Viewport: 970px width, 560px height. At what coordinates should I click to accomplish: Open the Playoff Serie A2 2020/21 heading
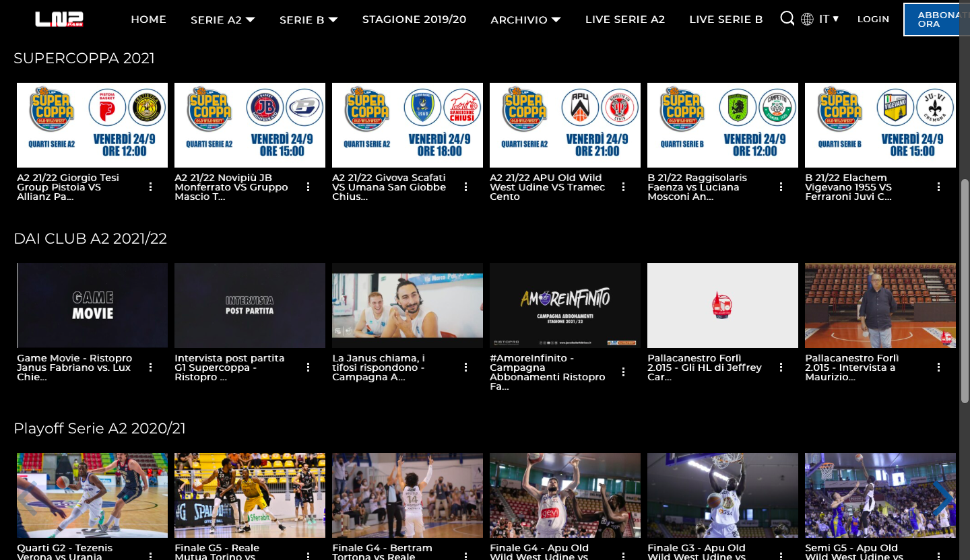(100, 429)
